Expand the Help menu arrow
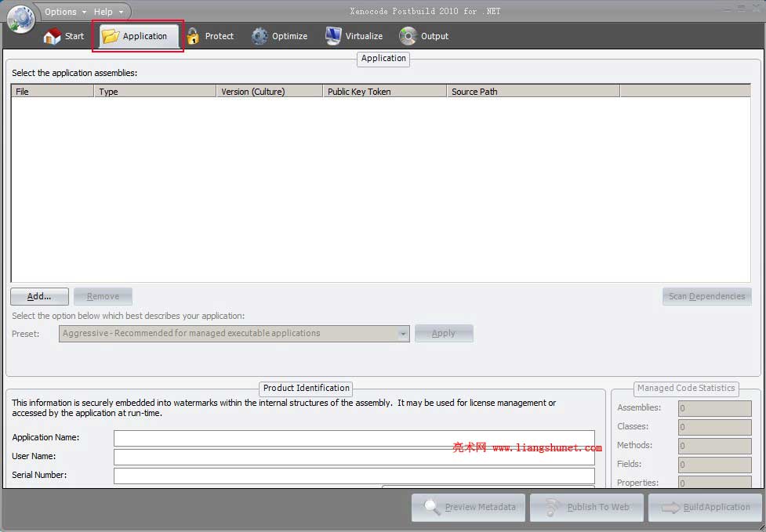 point(121,12)
